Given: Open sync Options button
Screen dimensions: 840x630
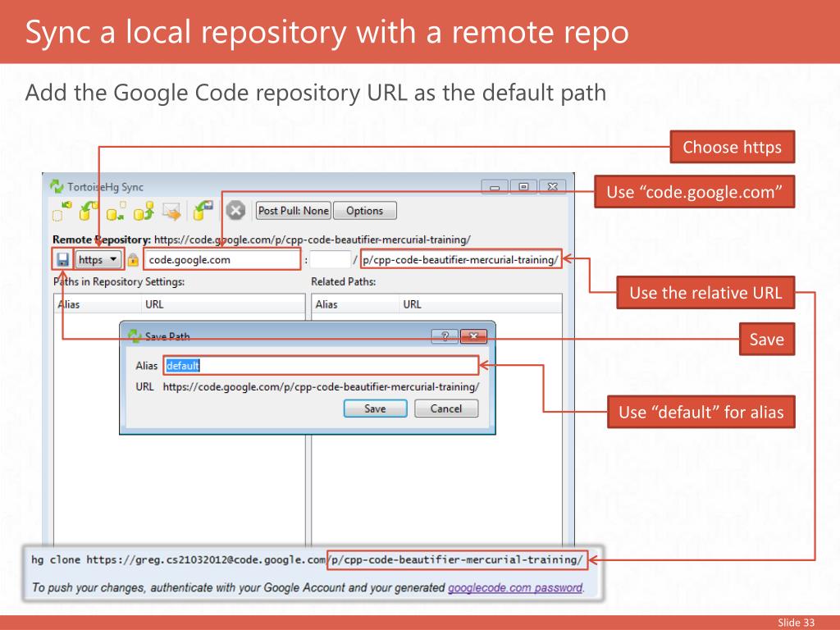Looking at the screenshot, I should click(x=365, y=211).
